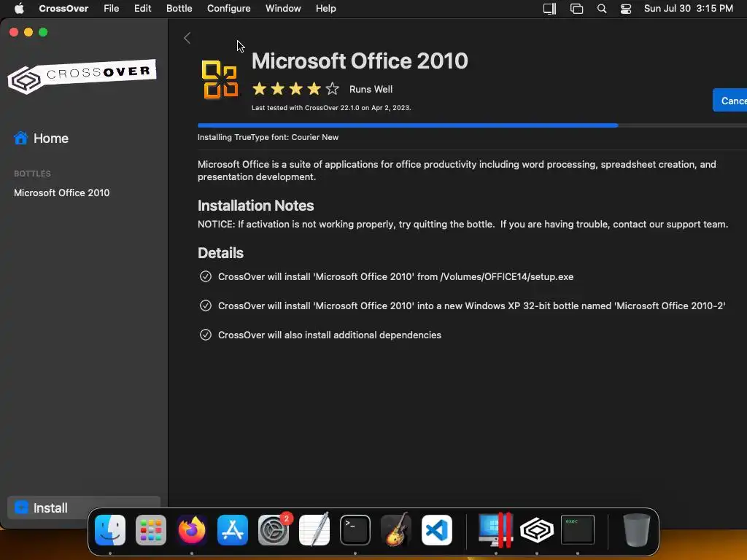The width and height of the screenshot is (747, 560).
Task: Click the back chevron arrow
Action: (x=187, y=38)
